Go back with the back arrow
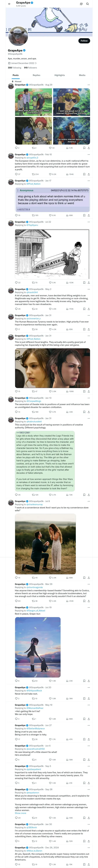The image size is (98, 868). click(9, 4)
